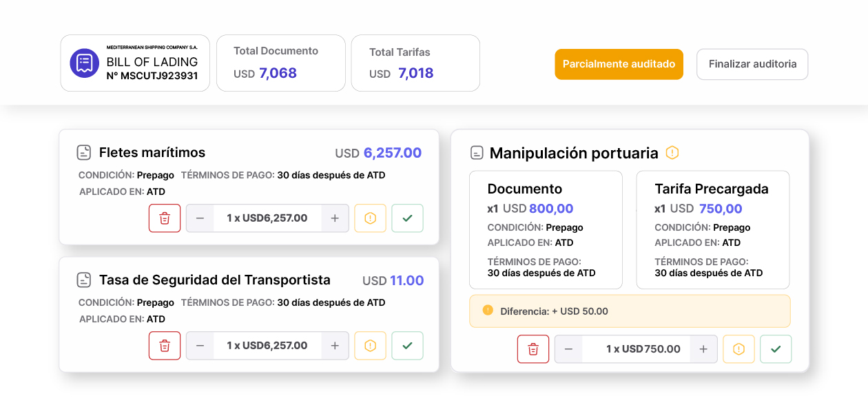
Task: Flag a warning on Tasa de Seguridad charge
Action: pos(370,346)
